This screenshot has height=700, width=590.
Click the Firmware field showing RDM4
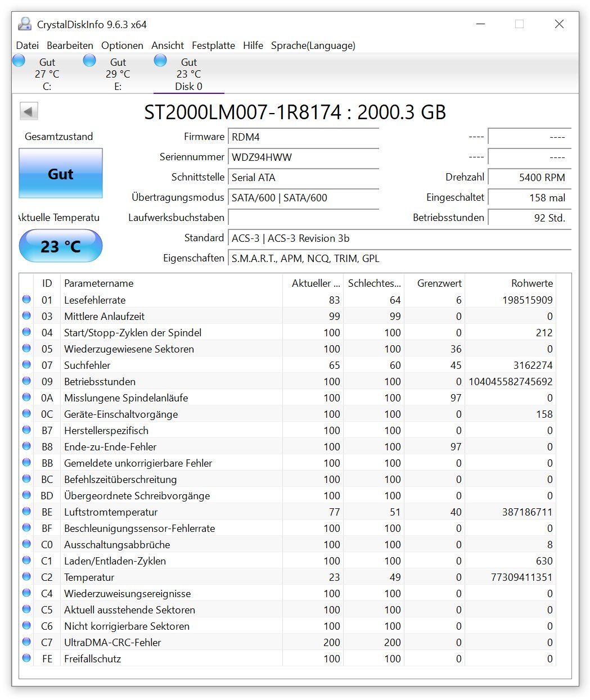pos(304,137)
